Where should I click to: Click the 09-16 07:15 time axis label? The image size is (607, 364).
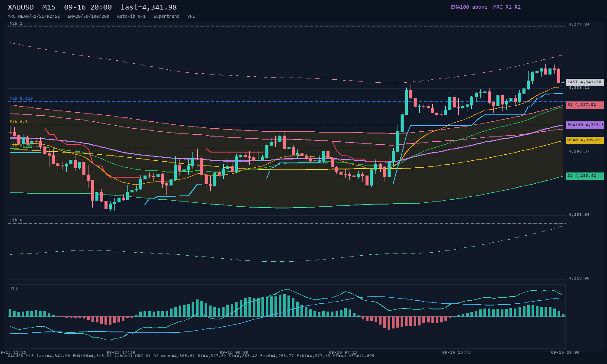pyautogui.click(x=343, y=352)
